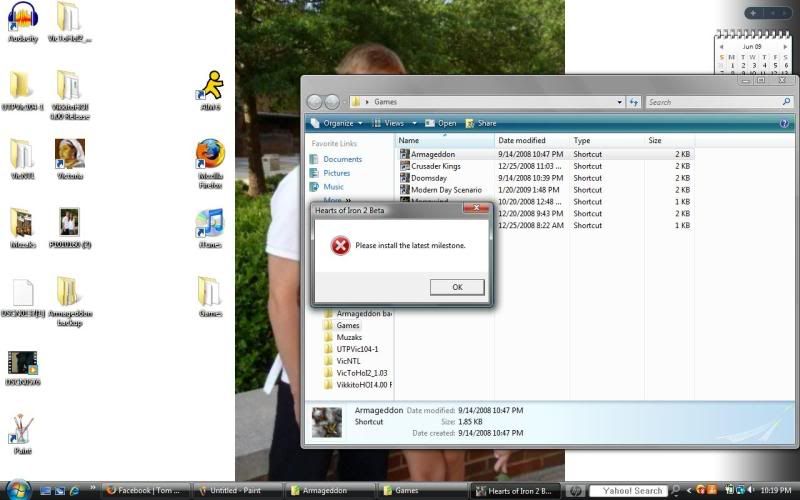
Task: Go to previous month in calendar gadget
Action: coord(721,46)
